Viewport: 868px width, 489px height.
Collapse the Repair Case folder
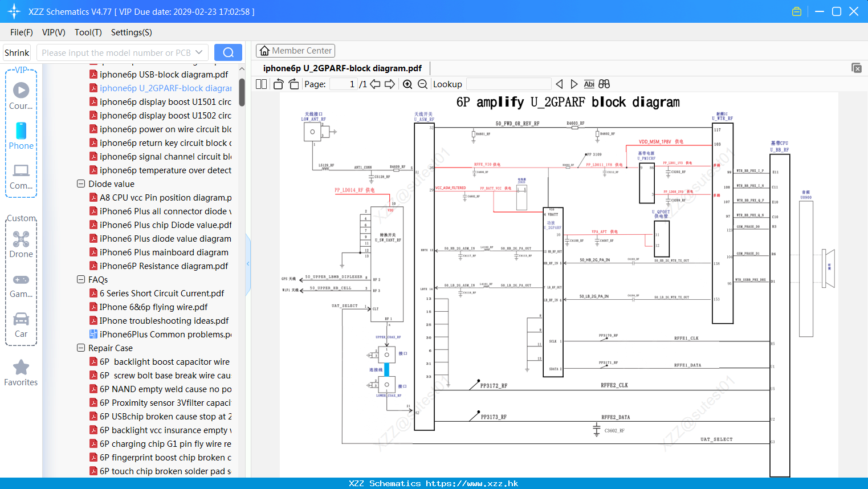(x=81, y=348)
